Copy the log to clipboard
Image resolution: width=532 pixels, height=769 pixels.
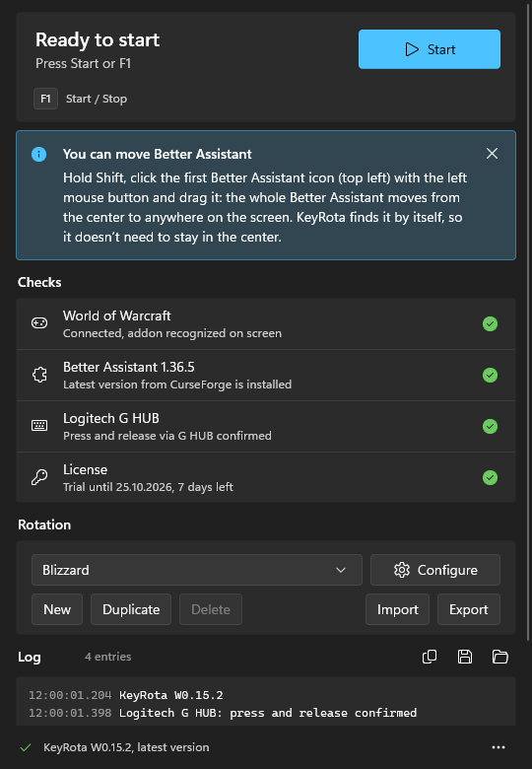point(430,657)
